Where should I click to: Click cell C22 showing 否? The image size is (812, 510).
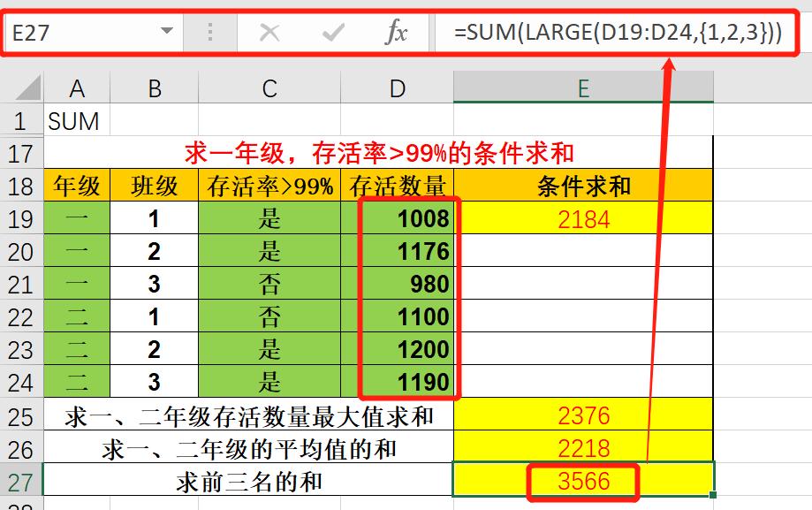tap(269, 316)
